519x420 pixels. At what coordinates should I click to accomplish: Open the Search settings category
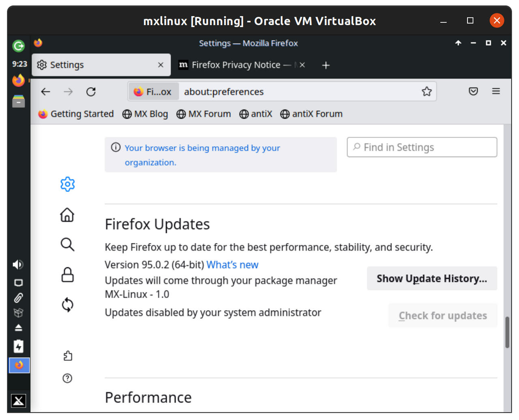[67, 245]
